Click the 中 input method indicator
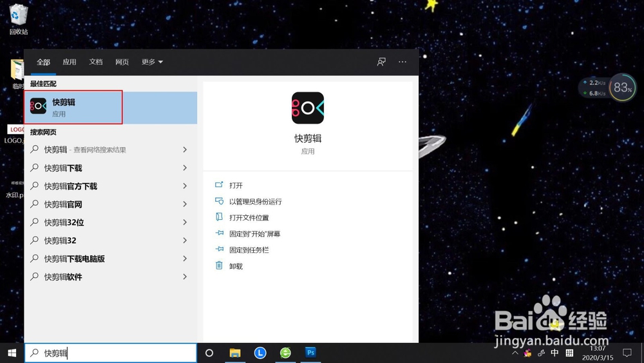 [x=555, y=353]
